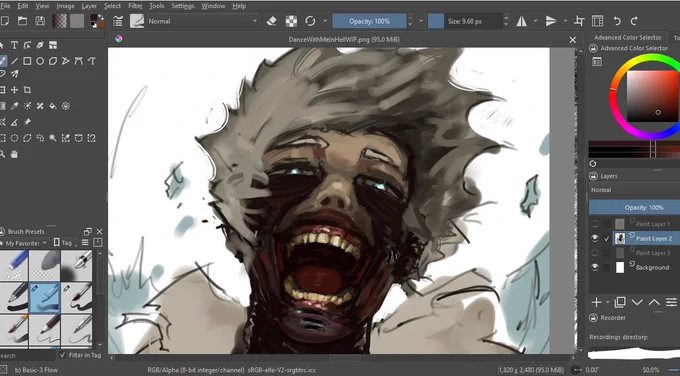680x376 pixels.
Task: Hide the Background layer
Action: click(x=595, y=267)
